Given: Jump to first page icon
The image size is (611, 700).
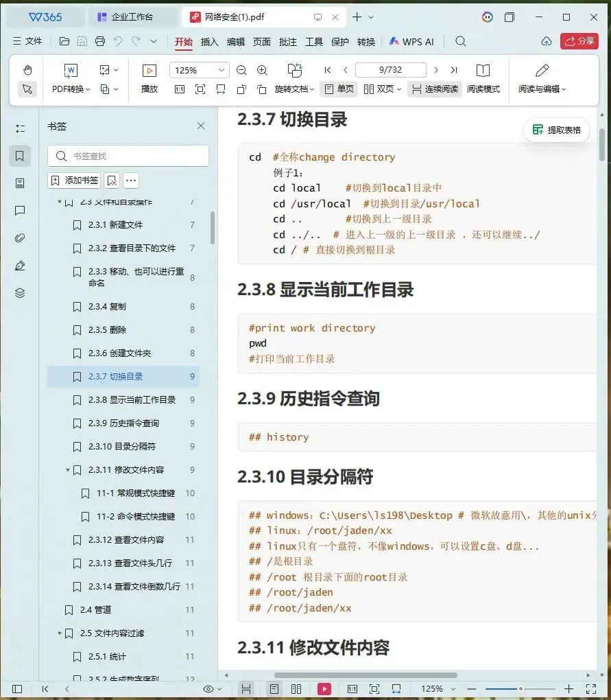Looking at the screenshot, I should [328, 70].
